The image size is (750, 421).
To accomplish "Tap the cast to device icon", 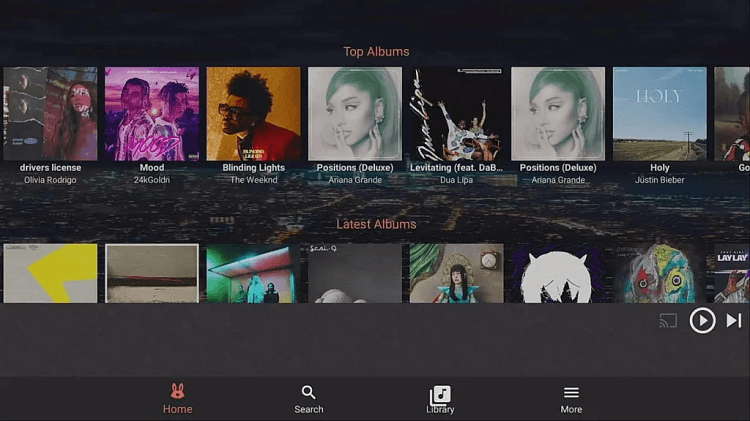I will (x=668, y=321).
